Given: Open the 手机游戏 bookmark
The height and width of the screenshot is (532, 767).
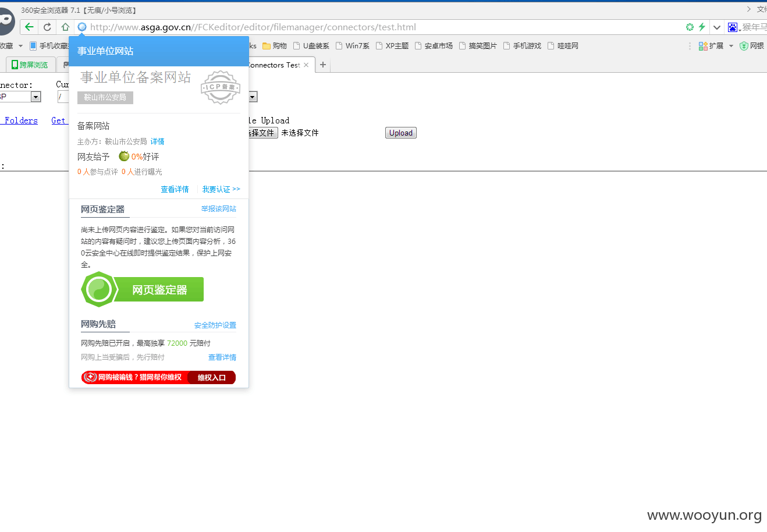Looking at the screenshot, I should pos(523,46).
